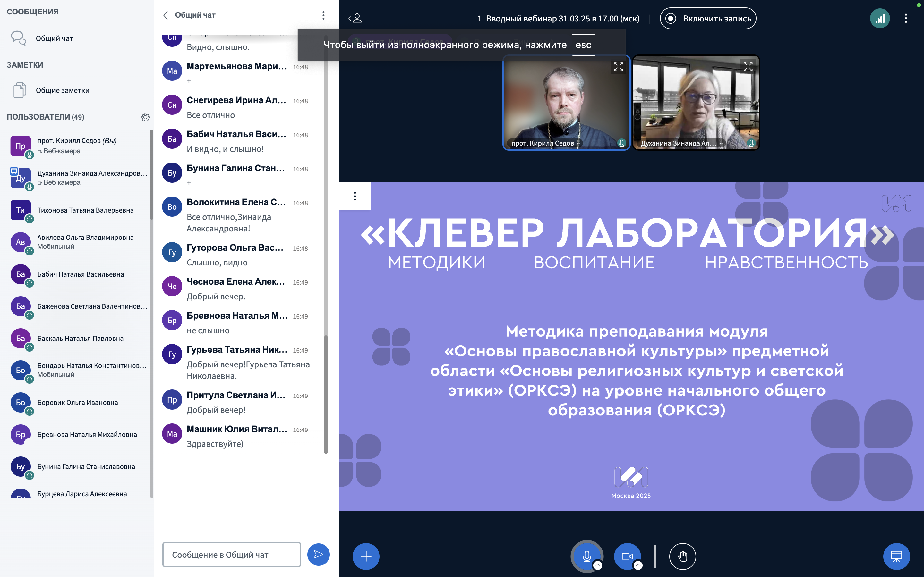Click the Сообщение в Общий чат field
The height and width of the screenshot is (577, 924).
pos(231,555)
